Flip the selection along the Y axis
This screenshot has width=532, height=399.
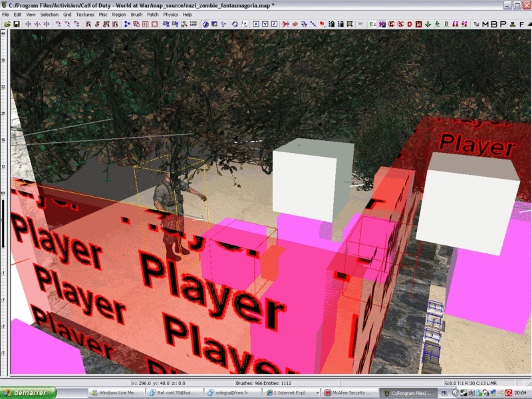38,24
